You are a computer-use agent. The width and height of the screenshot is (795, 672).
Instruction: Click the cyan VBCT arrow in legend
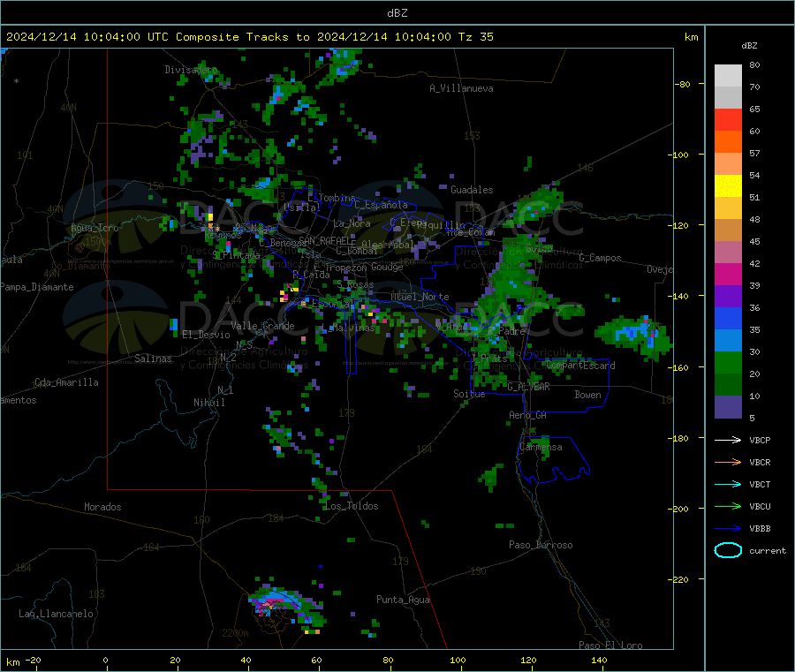[728, 484]
